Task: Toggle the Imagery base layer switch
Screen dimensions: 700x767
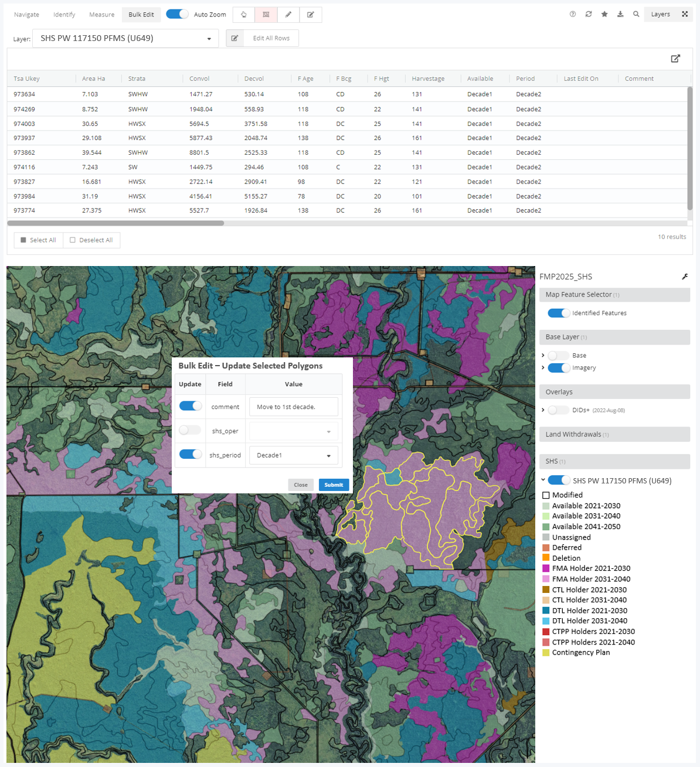Action: coord(558,368)
